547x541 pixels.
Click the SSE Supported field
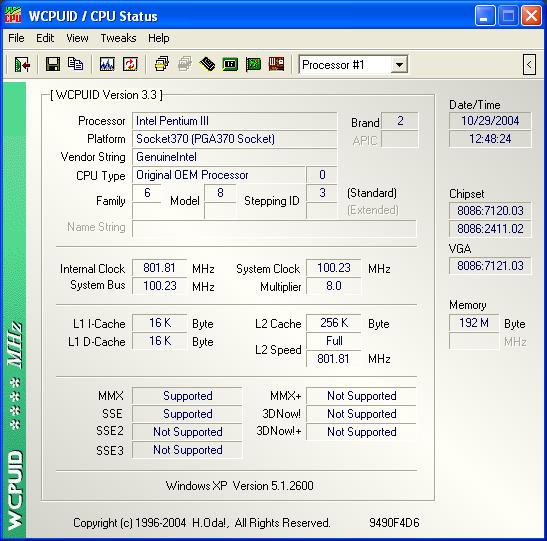[187, 414]
